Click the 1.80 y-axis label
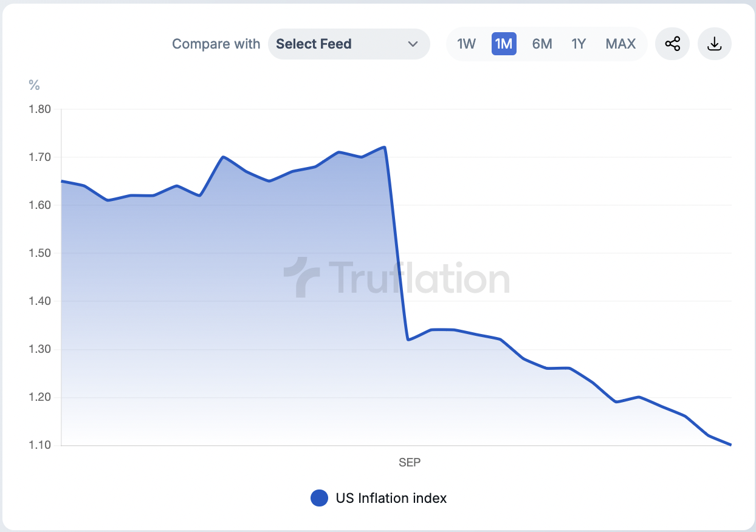This screenshot has height=532, width=756. [40, 109]
